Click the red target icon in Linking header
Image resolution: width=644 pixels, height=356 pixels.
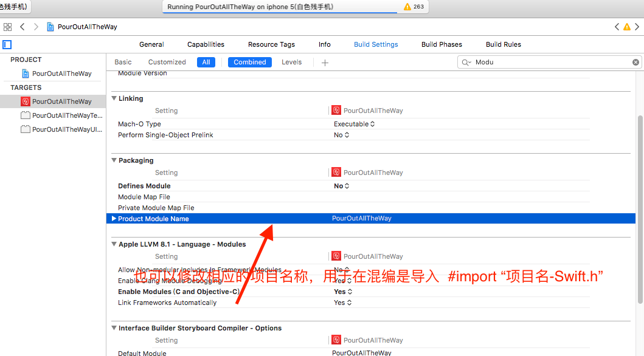click(336, 111)
